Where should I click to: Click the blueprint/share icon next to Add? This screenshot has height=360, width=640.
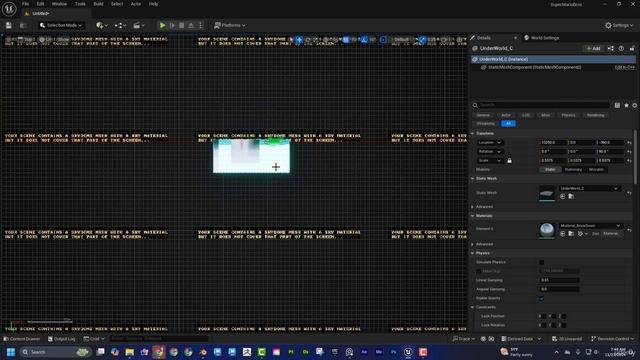[x=611, y=48]
